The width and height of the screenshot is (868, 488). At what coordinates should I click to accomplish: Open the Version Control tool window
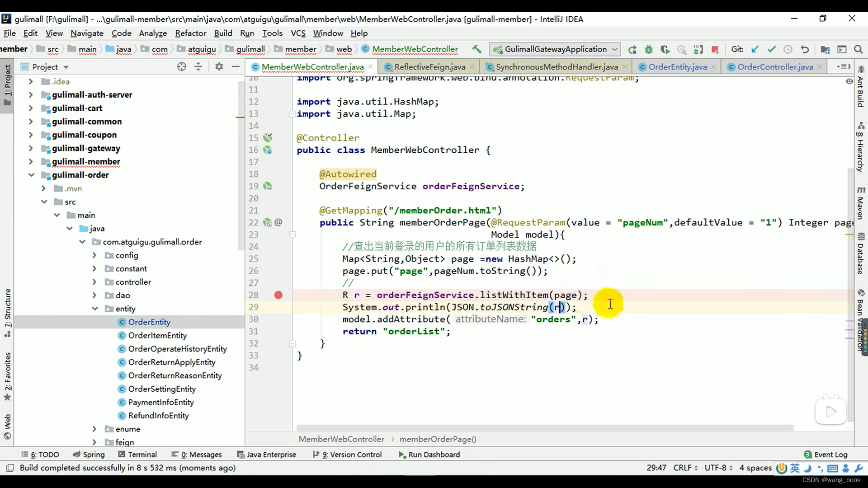coord(347,455)
